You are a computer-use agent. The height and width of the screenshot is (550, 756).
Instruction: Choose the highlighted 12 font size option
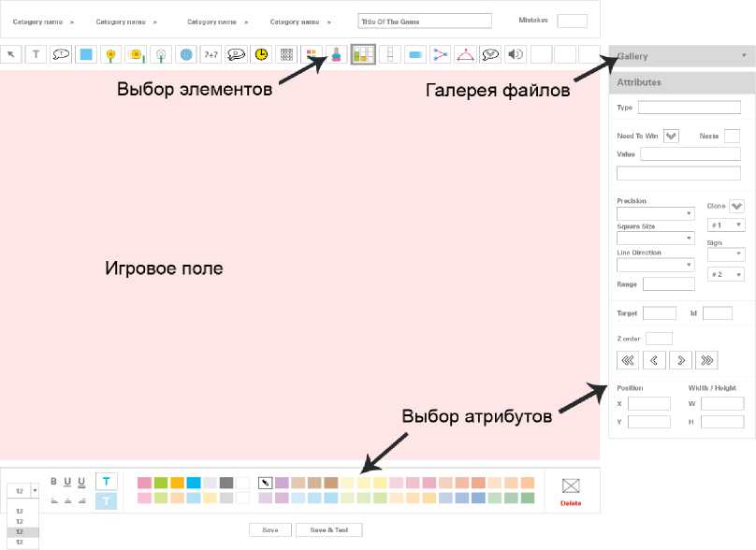[22, 531]
